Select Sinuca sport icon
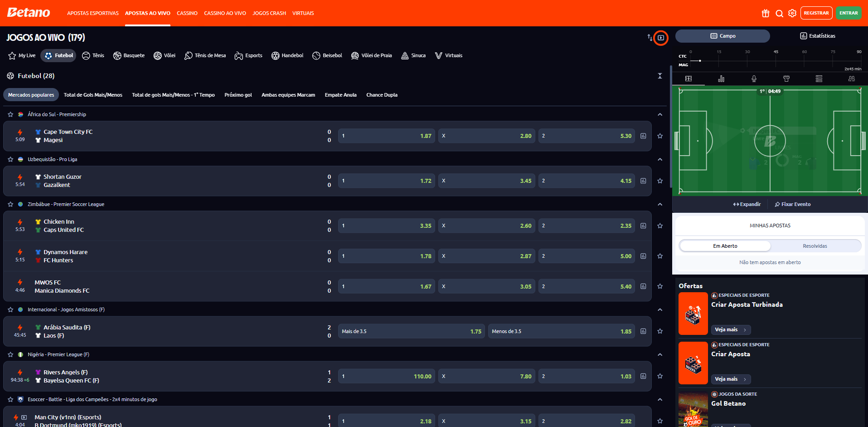This screenshot has width=868, height=427. click(405, 55)
